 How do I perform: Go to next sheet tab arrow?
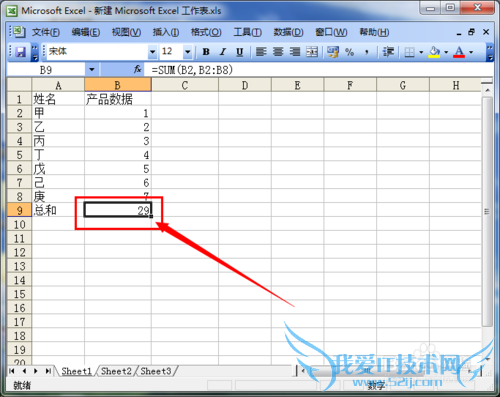point(36,371)
